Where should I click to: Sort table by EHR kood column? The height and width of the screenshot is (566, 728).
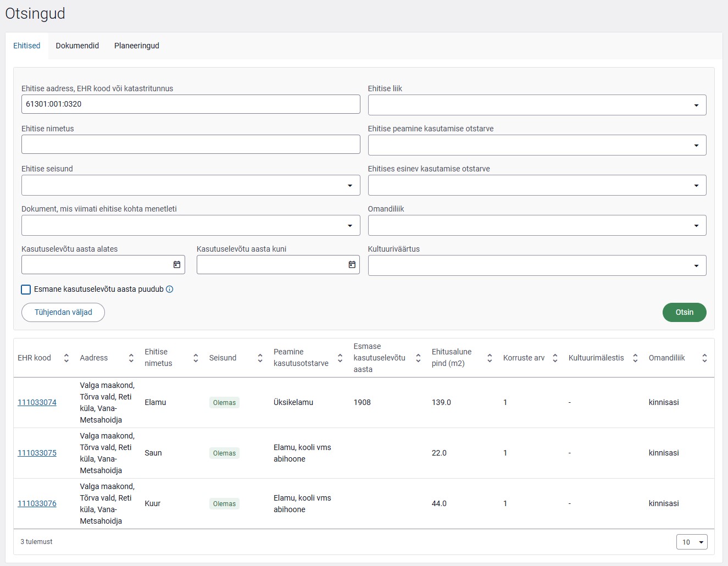click(66, 358)
